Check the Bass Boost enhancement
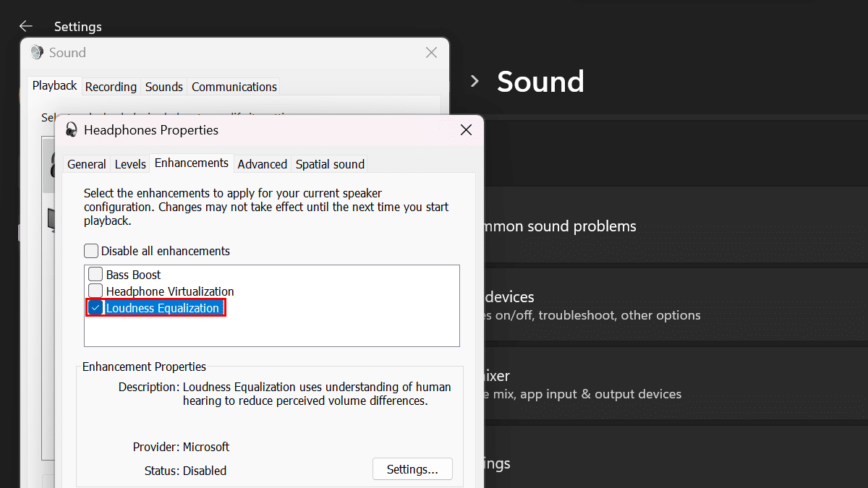Screen dimensions: 868x488 click(95, 275)
